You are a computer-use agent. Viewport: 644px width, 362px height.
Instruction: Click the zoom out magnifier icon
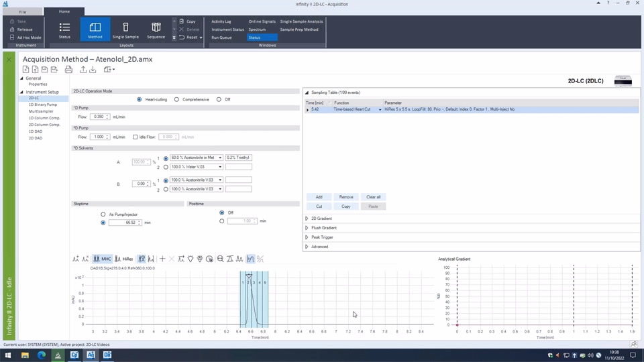pos(220,259)
